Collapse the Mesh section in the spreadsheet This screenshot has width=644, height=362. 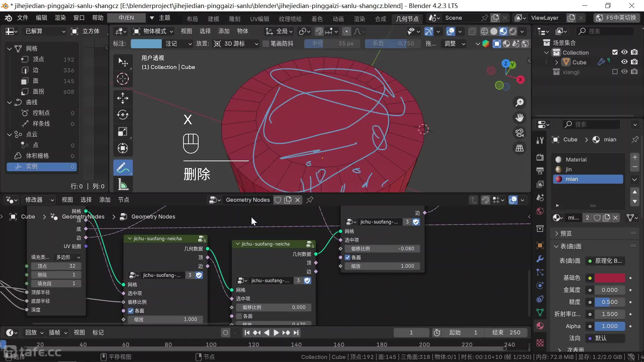point(9,49)
